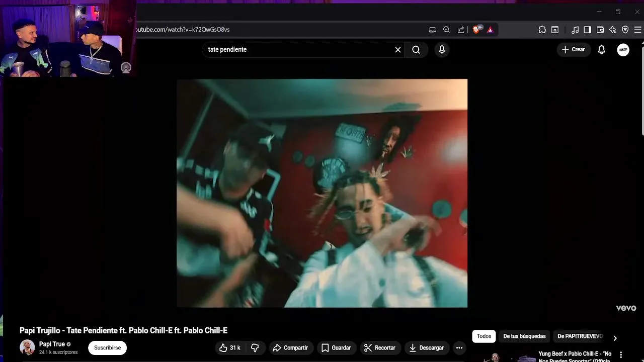This screenshot has width=644, height=362.
Task: Click the share page icon in address bar
Action: [x=461, y=30]
